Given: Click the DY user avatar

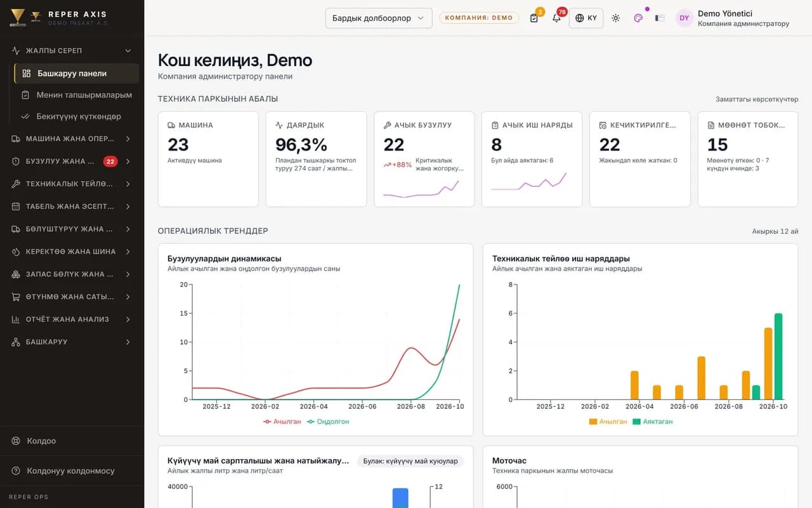Looking at the screenshot, I should point(684,18).
